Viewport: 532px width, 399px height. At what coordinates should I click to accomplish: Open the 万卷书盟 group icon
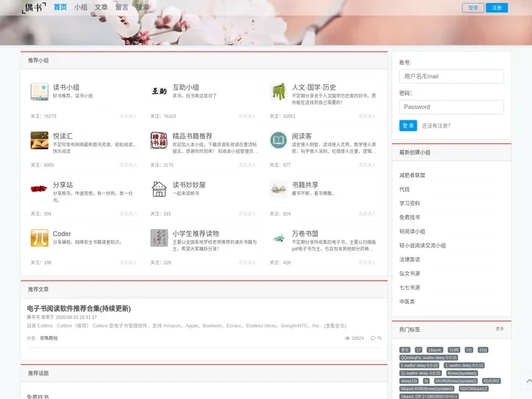(x=279, y=238)
